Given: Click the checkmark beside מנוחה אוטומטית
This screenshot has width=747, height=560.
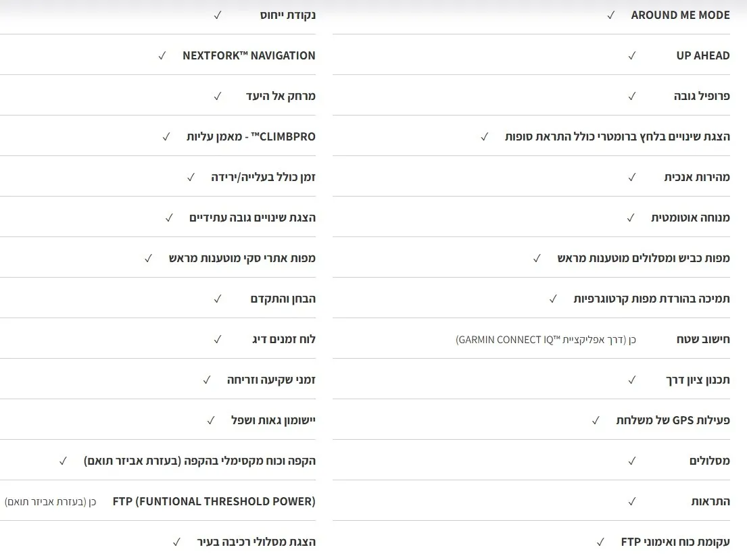Looking at the screenshot, I should (x=631, y=218).
